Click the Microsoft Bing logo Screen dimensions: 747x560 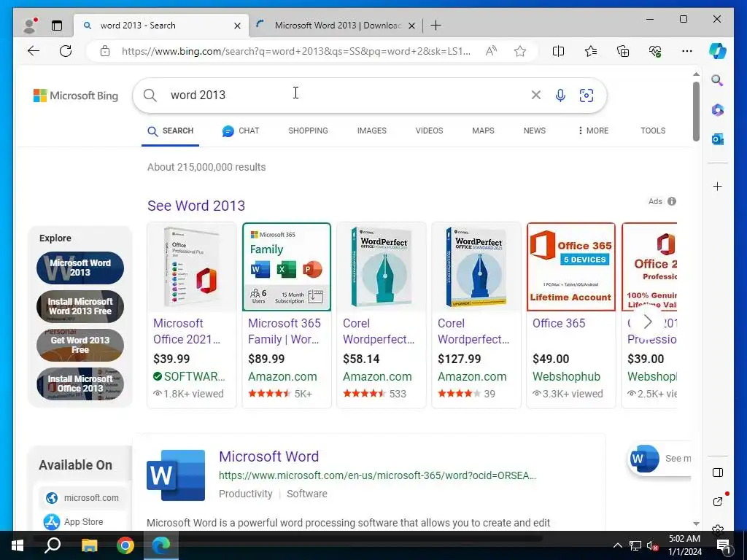coord(76,96)
